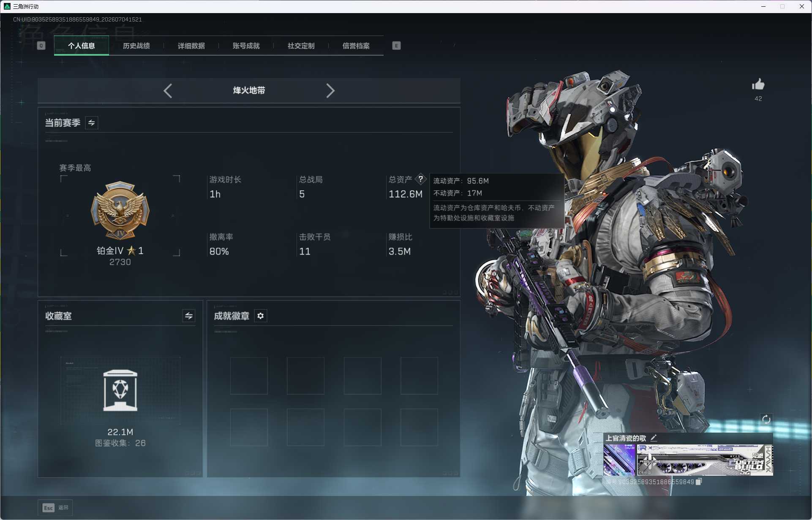The width and height of the screenshot is (812, 520).
Task: Click the CUSTOM BUILD namecard banner
Action: tap(705, 460)
